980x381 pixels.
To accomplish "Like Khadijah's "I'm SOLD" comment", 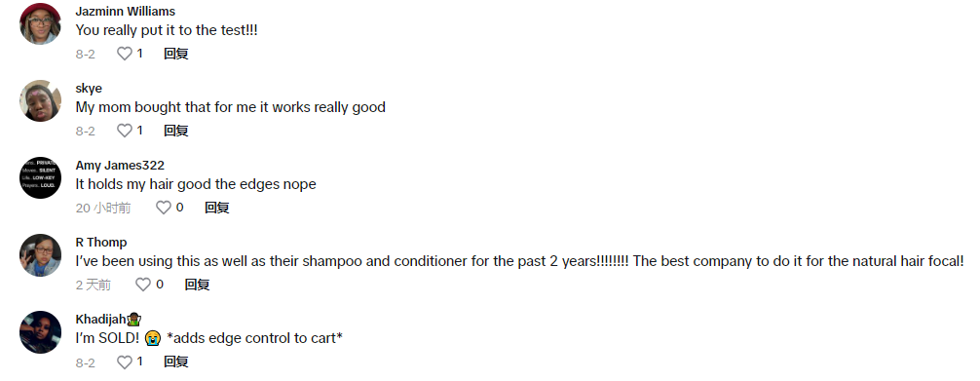I will tap(125, 362).
